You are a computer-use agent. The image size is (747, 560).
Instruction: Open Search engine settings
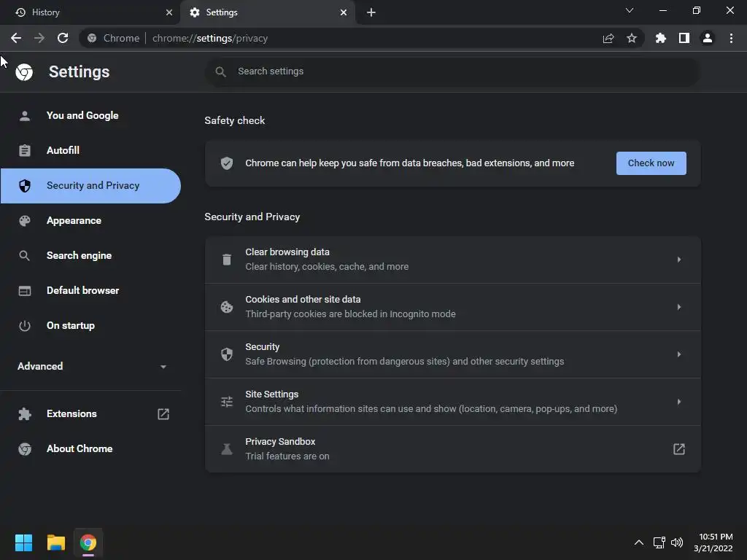coord(90,256)
